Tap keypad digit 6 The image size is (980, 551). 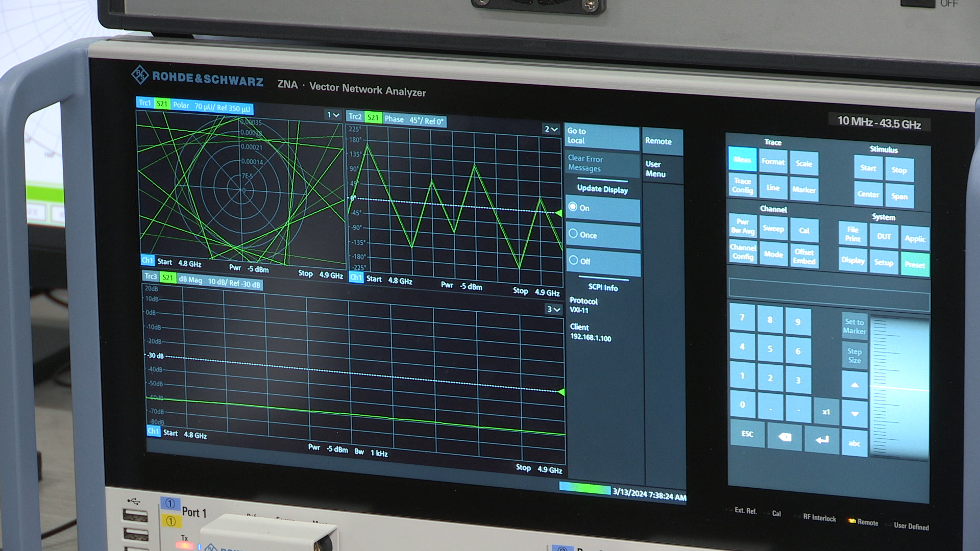798,351
